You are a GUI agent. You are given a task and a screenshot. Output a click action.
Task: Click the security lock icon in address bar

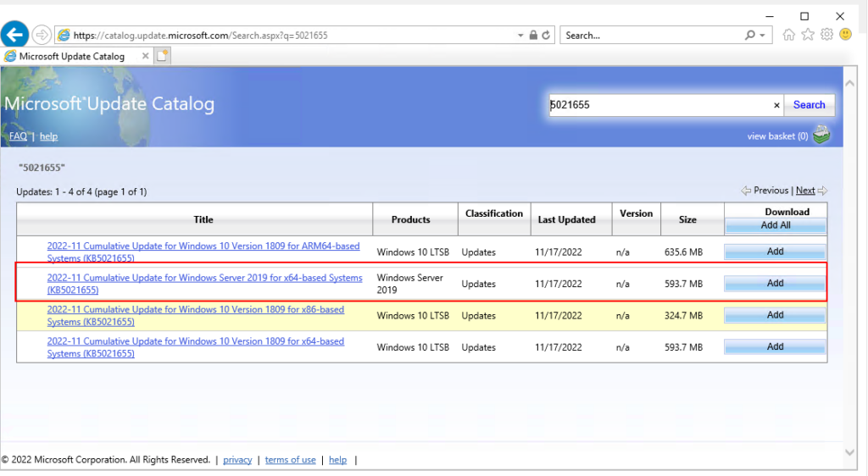pos(533,35)
